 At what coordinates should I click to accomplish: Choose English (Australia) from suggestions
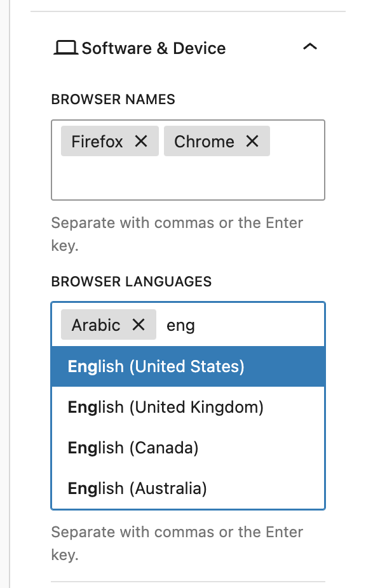click(x=188, y=488)
